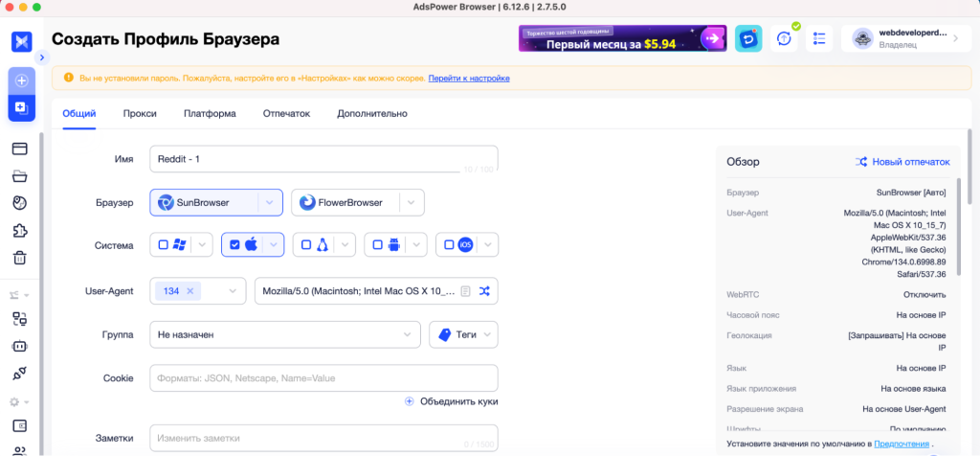Click the sidebar scrollbar on the left
The width and height of the screenshot is (980, 456).
pyautogui.click(x=42, y=294)
